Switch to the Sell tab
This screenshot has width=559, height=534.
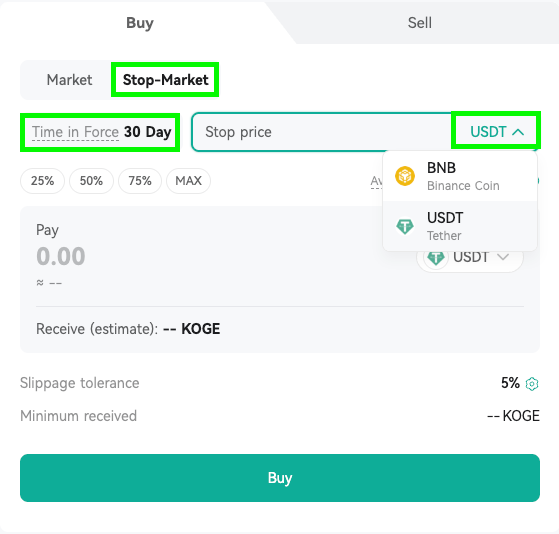tap(420, 23)
